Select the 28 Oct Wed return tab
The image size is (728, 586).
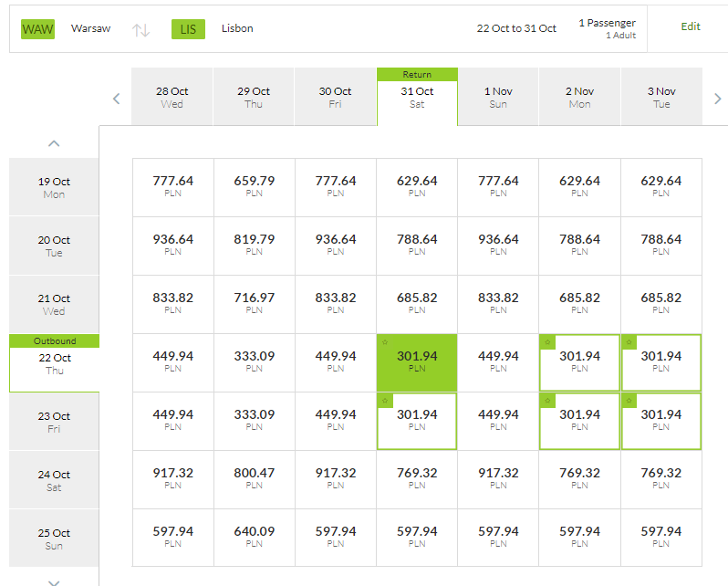172,97
